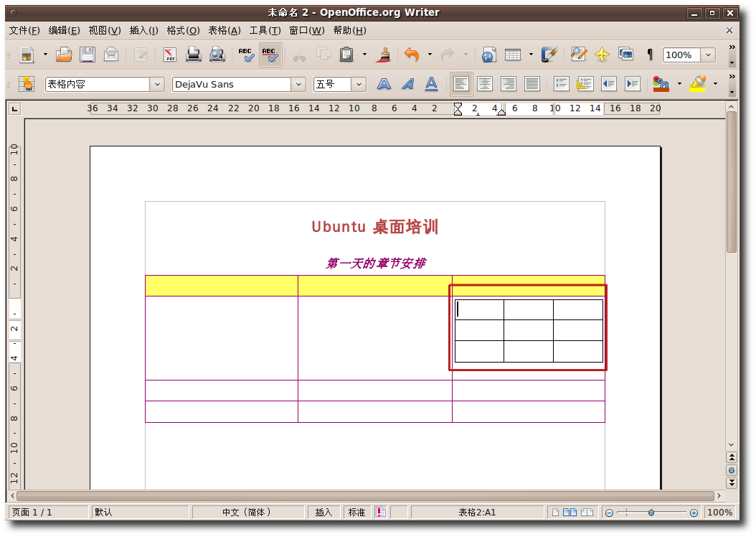756x537 pixels.
Task: Click the zoom slider handle
Action: (x=651, y=513)
